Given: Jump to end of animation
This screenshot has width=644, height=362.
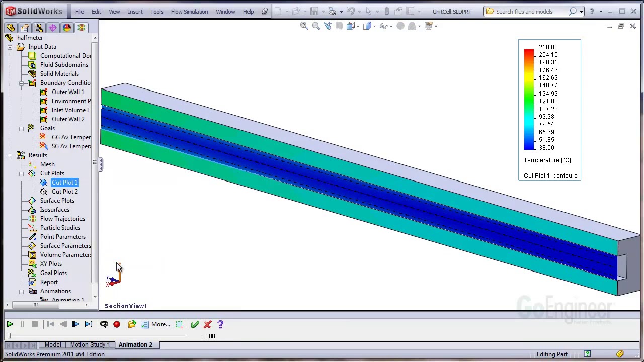Looking at the screenshot, I should (88, 324).
